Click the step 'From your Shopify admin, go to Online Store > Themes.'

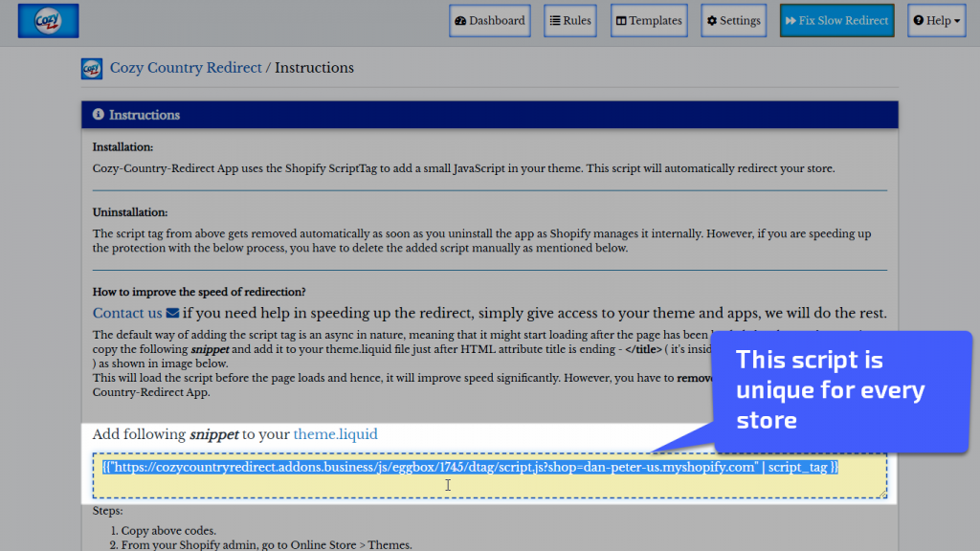267,544
